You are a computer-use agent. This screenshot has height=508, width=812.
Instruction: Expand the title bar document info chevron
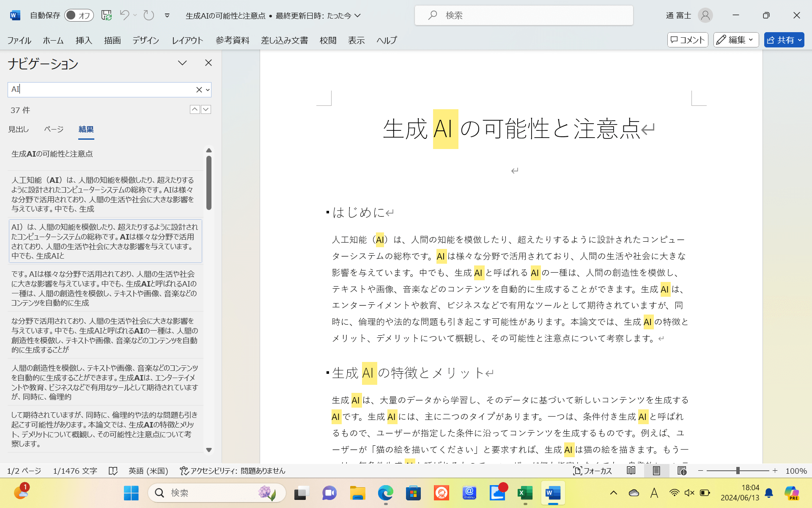pos(358,15)
